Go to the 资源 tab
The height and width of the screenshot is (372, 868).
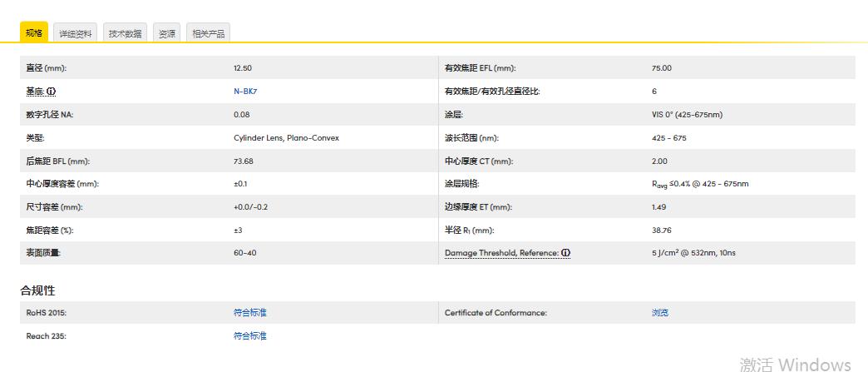tap(167, 33)
